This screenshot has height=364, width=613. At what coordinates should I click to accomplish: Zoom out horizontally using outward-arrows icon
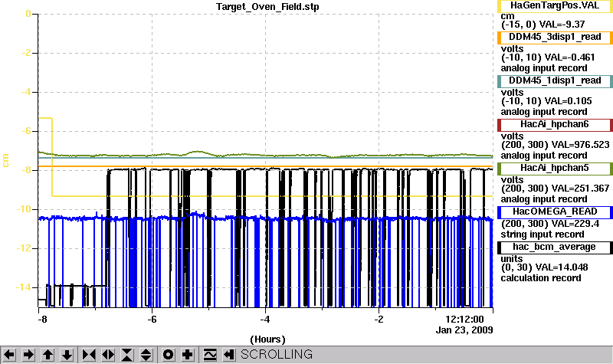click(x=108, y=355)
